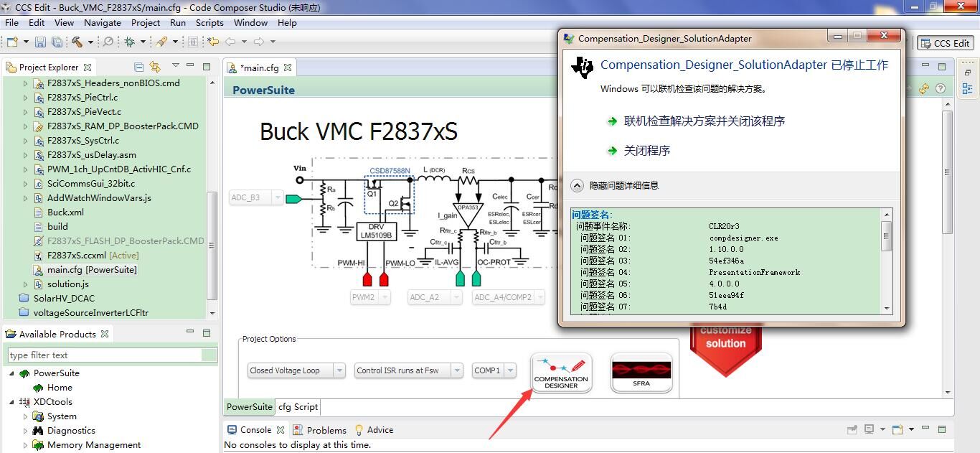Open the Project menu
The image size is (980, 453).
coord(146,22)
